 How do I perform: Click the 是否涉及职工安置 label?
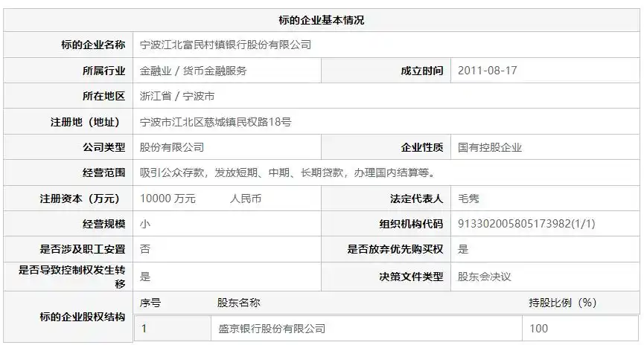tap(83, 249)
